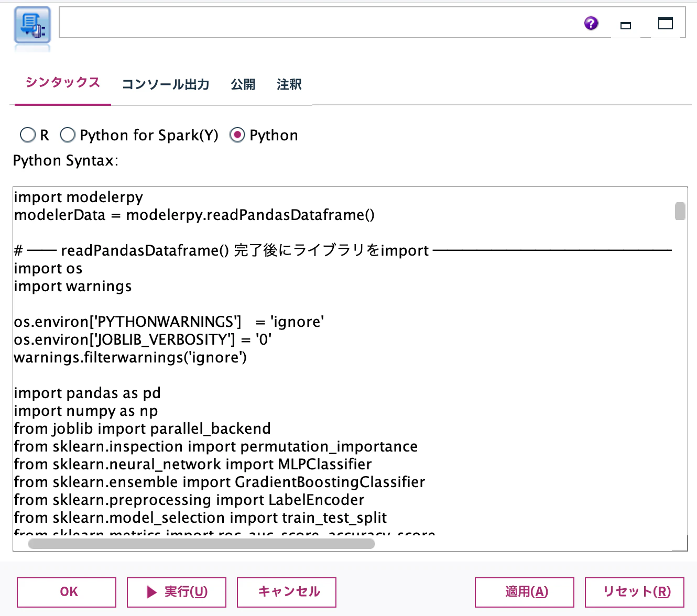Click the line 'modelerData = modelerpy.readPandasDataframe()'
The width and height of the screenshot is (697, 616).
(194, 215)
